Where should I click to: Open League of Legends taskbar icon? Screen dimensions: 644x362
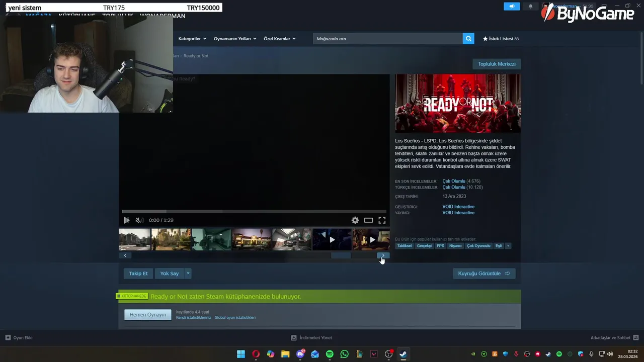(359, 354)
